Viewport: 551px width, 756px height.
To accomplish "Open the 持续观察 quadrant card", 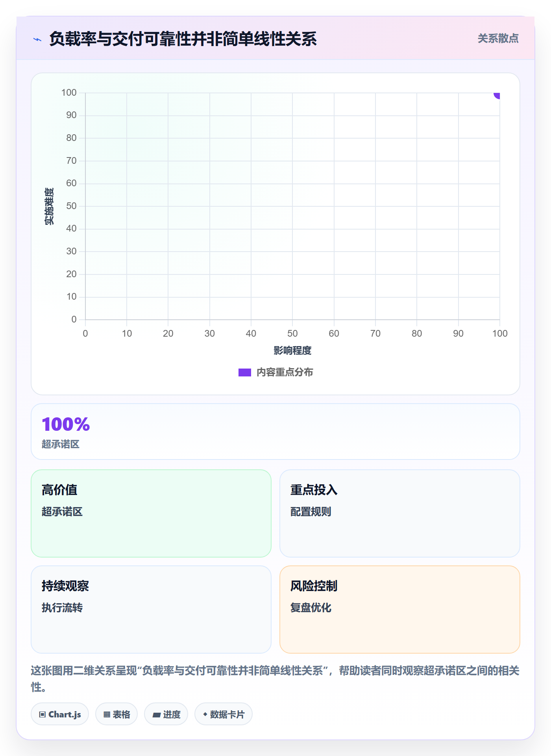I will (151, 609).
